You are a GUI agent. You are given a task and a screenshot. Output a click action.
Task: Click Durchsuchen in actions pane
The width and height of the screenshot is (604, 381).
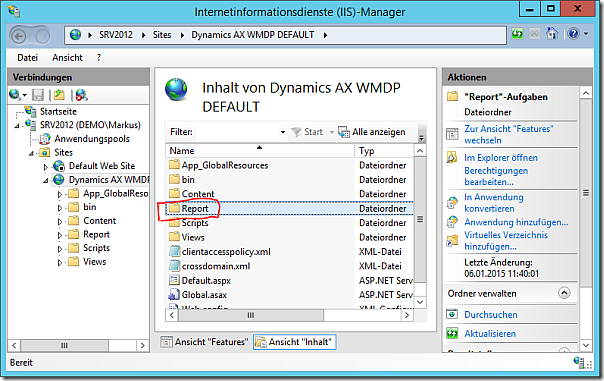(x=490, y=315)
